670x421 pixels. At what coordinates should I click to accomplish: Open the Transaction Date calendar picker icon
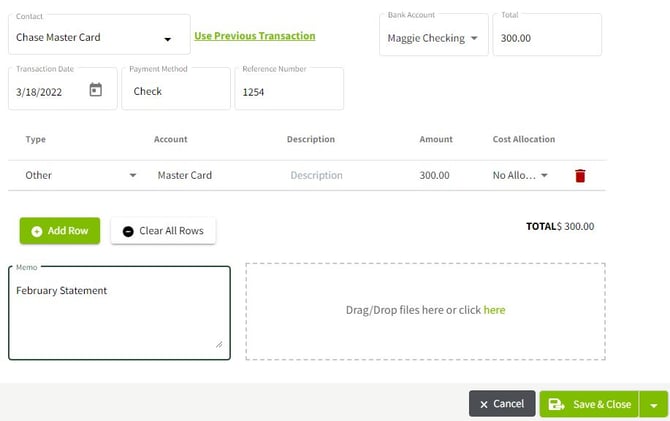point(96,90)
